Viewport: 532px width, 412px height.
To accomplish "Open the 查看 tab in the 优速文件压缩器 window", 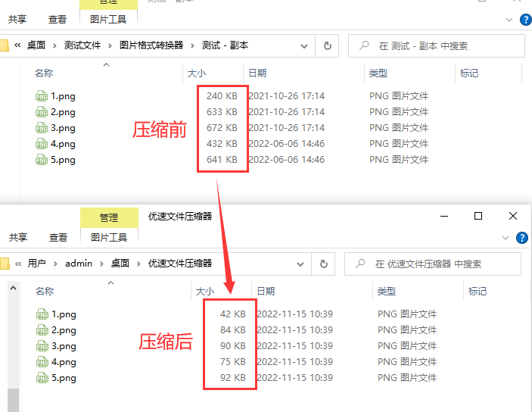I will point(58,238).
